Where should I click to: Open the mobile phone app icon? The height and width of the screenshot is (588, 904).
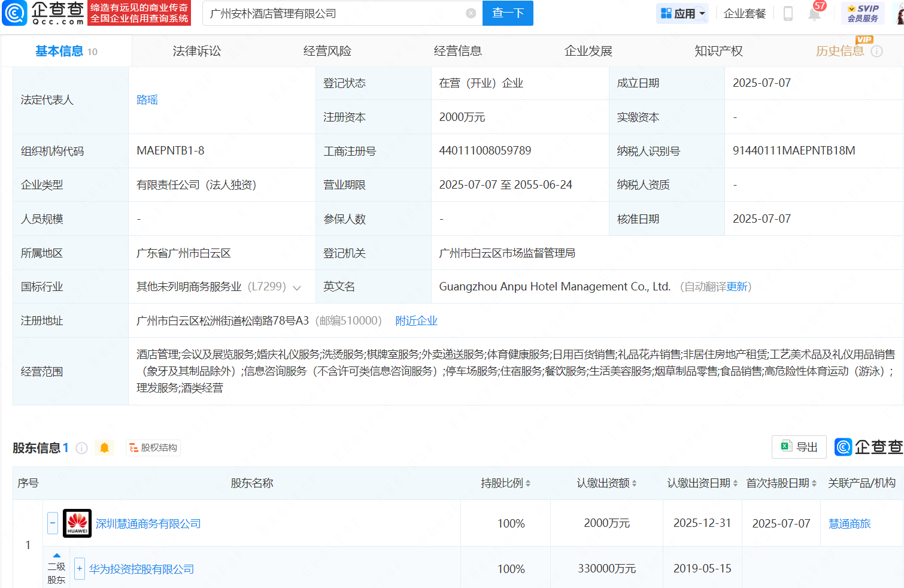[x=788, y=13]
